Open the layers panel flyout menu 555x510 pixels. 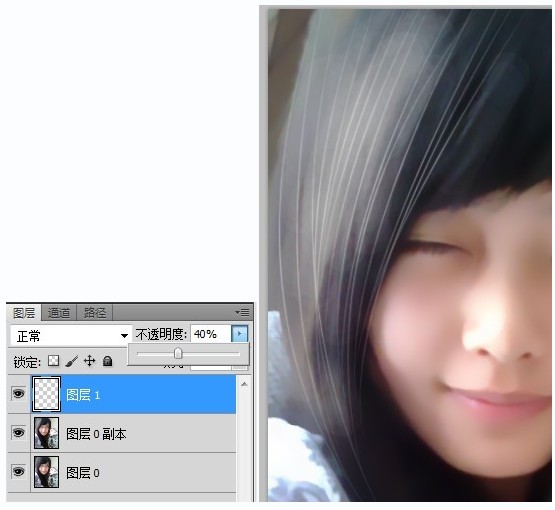(242, 313)
